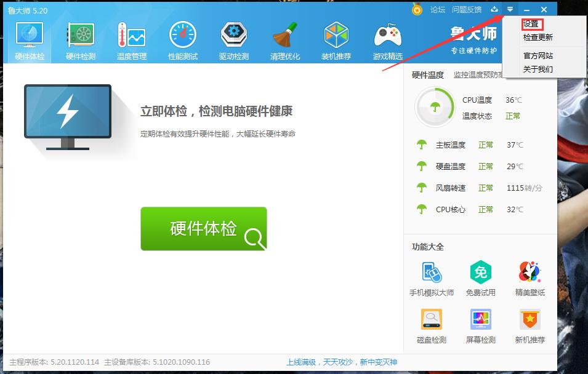Image resolution: width=588 pixels, height=374 pixels.
Task: Open the 新机推荐 new device recommendations
Action: 529,324
